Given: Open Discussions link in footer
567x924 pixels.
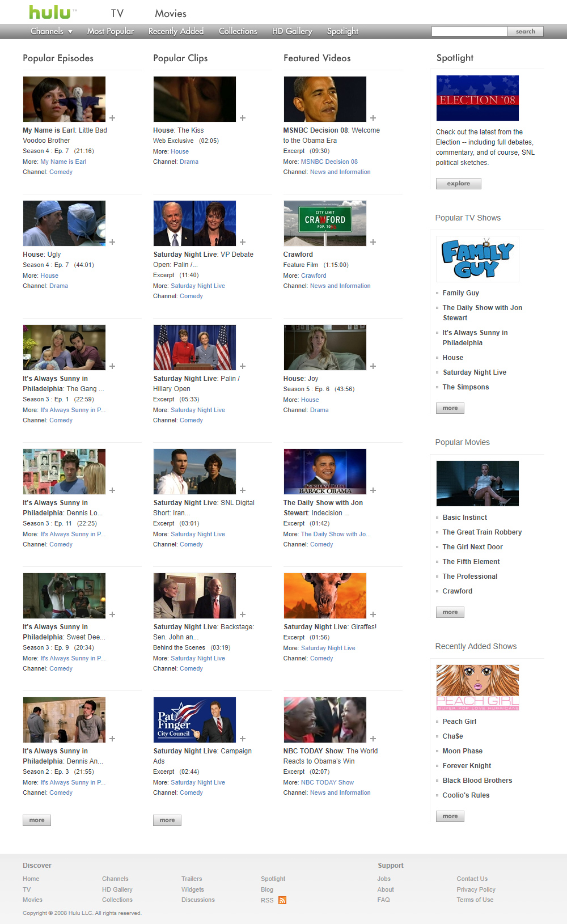Looking at the screenshot, I should pyautogui.click(x=198, y=900).
